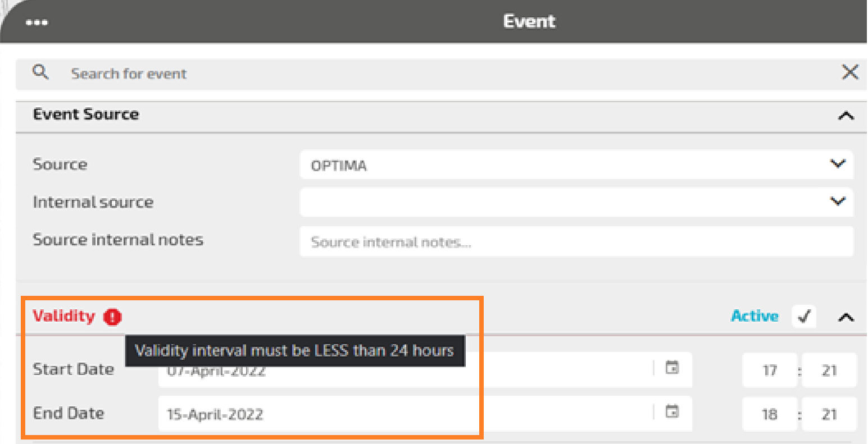Image resolution: width=868 pixels, height=444 pixels.
Task: Select the End Date minute field 21
Action: click(829, 414)
